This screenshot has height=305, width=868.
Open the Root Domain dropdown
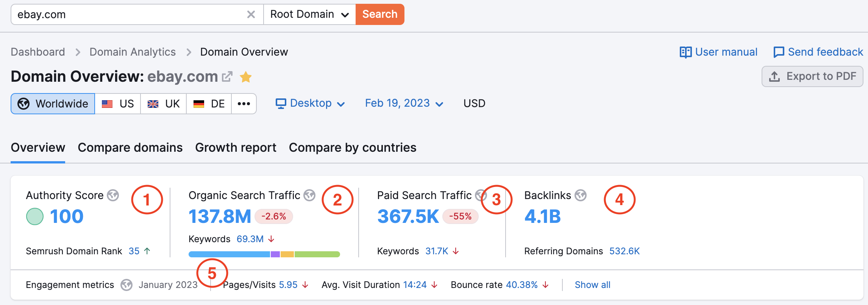pyautogui.click(x=309, y=14)
